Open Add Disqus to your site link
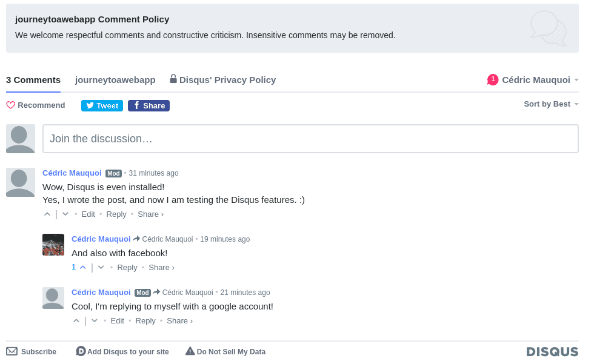 click(128, 352)
